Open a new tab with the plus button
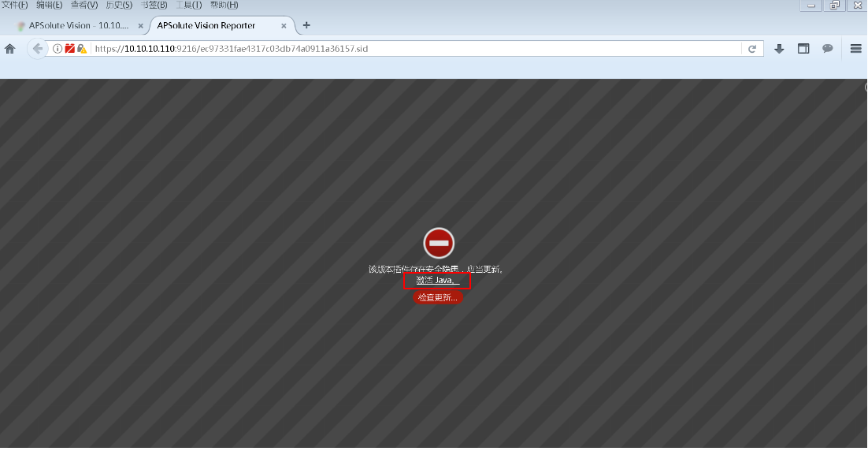Image resolution: width=868 pixels, height=451 pixels. point(306,25)
